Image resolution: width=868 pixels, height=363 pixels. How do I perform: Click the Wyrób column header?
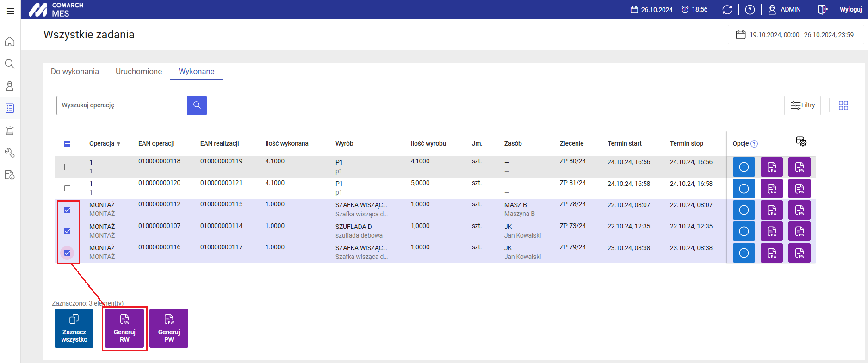coord(344,143)
